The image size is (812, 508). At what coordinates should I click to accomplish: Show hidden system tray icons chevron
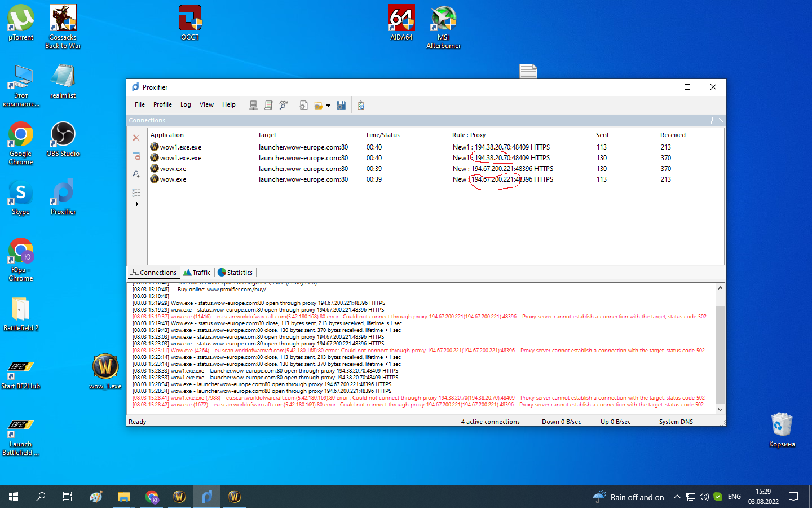point(677,497)
